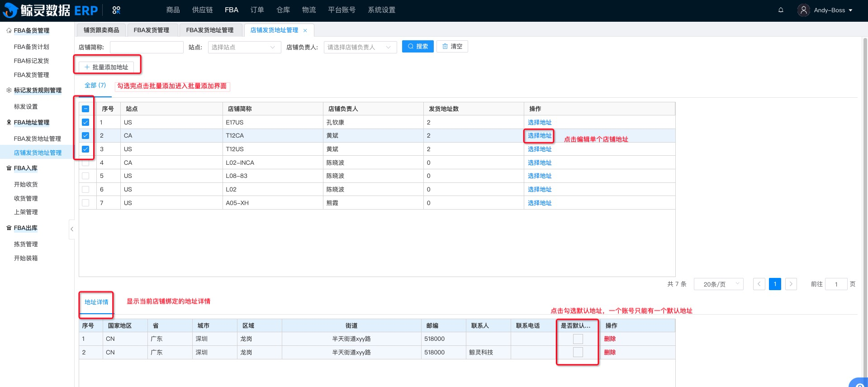Image resolution: width=868 pixels, height=387 pixels.
Task: Check the L02 store row checkbox
Action: coord(85,189)
